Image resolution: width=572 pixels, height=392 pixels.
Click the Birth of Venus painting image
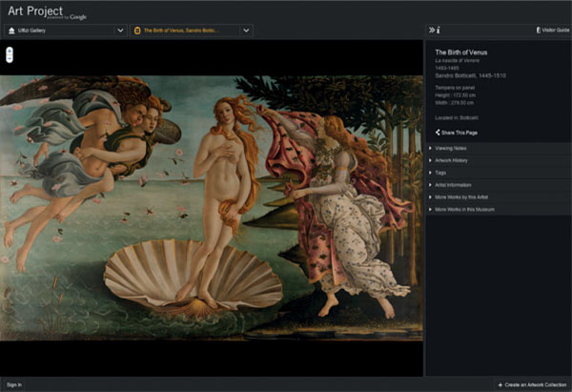pos(212,207)
